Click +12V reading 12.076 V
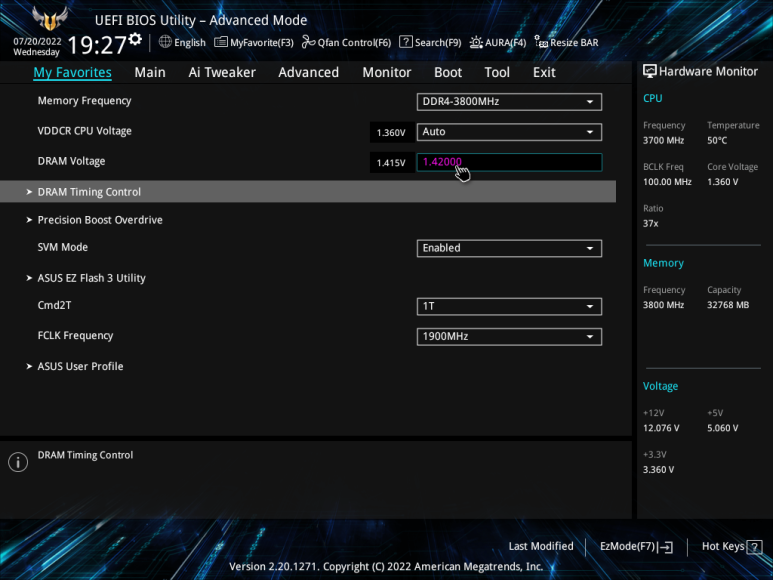 pyautogui.click(x=661, y=428)
